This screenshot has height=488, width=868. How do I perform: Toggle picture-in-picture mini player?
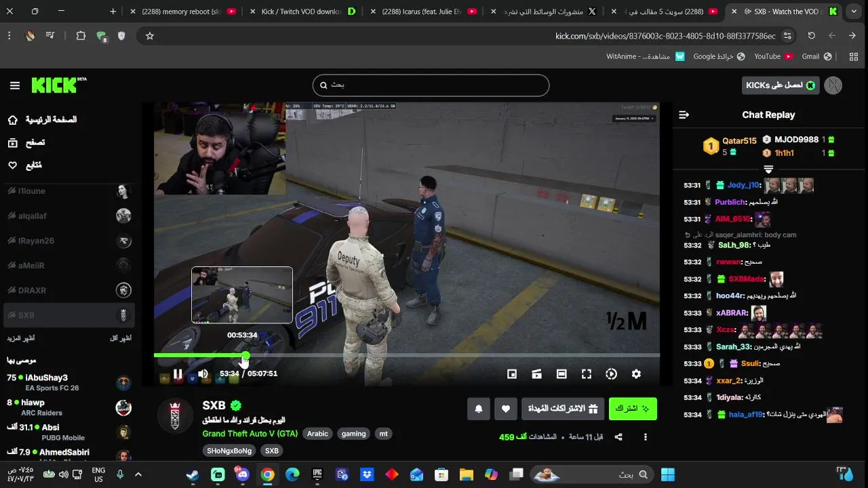[x=512, y=374]
